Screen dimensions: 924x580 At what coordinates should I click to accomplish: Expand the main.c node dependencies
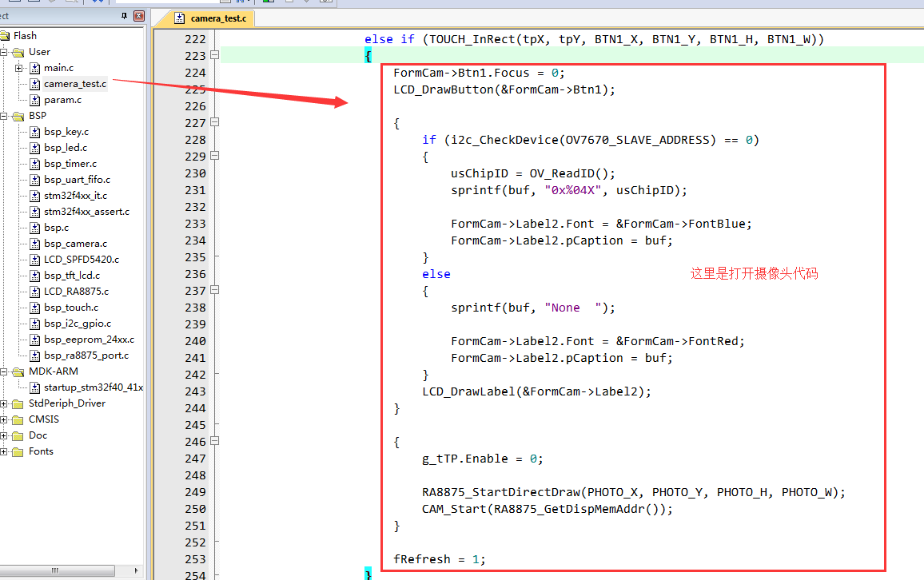[x=19, y=68]
